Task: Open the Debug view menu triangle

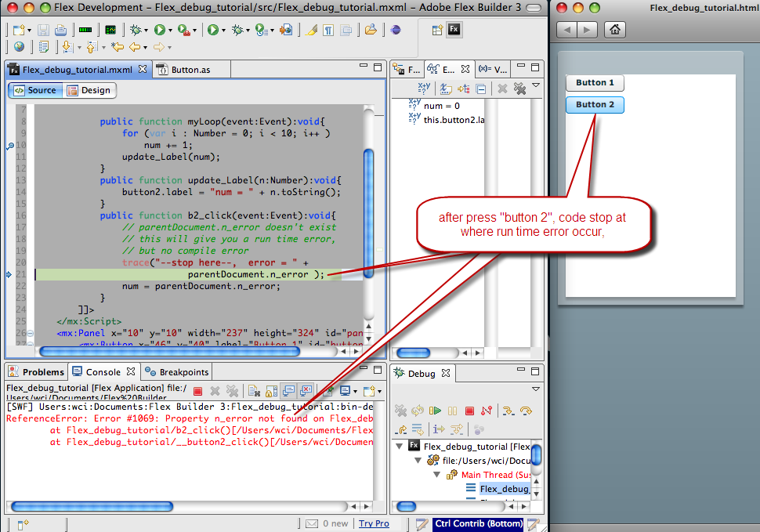Action: point(536,389)
